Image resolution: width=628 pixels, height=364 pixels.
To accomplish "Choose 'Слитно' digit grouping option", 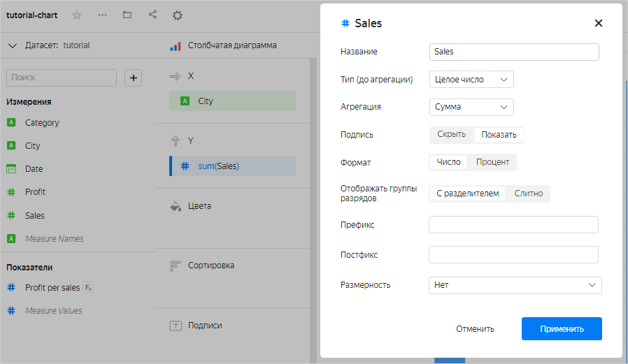I will click(528, 194).
